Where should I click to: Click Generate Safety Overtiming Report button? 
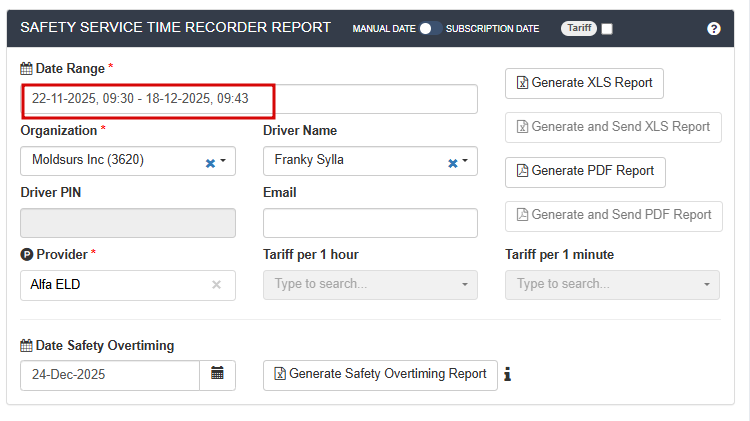click(x=380, y=374)
